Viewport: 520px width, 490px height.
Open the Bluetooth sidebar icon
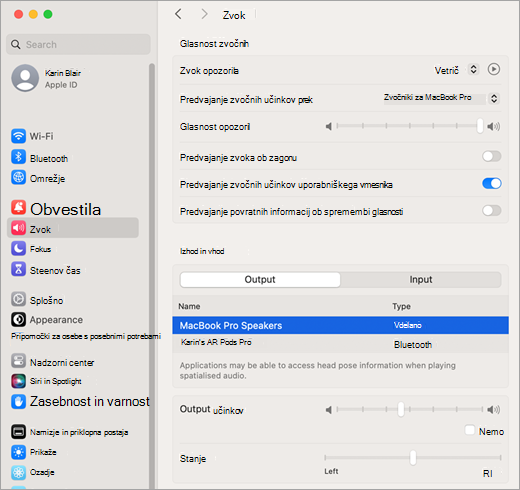[x=18, y=157]
